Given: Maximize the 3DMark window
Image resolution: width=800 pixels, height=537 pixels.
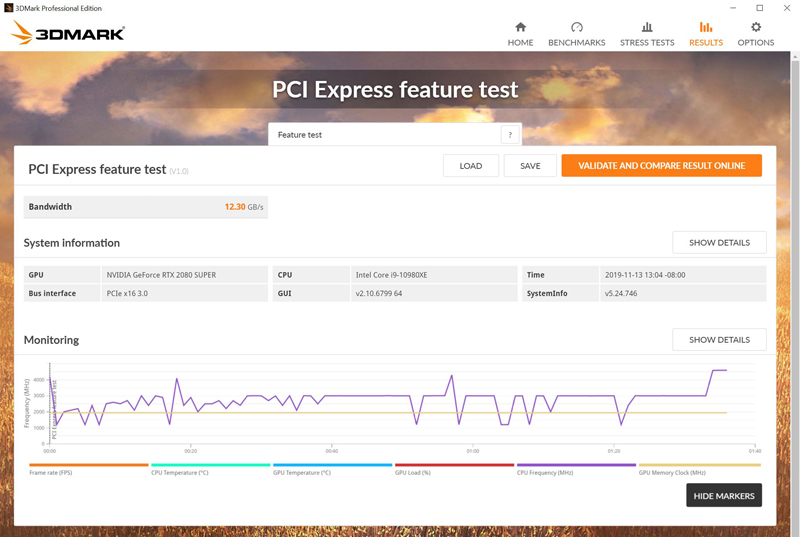Looking at the screenshot, I should [x=760, y=8].
